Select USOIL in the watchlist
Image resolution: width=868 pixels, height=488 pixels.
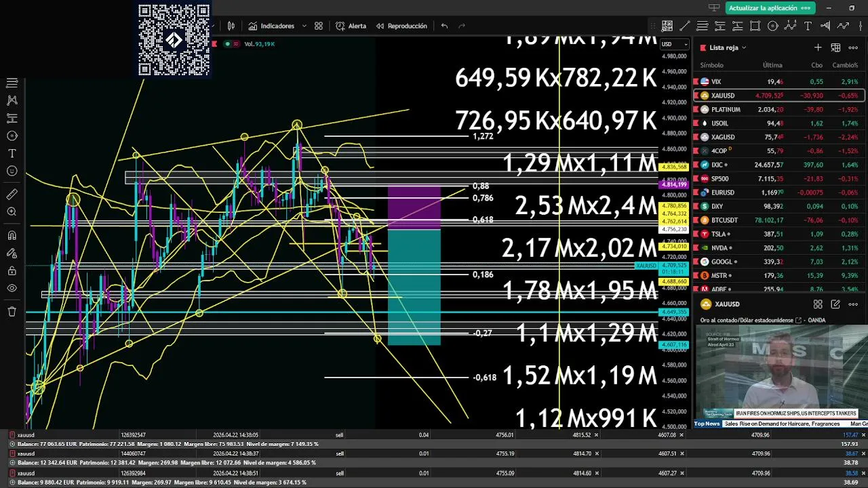(778, 123)
